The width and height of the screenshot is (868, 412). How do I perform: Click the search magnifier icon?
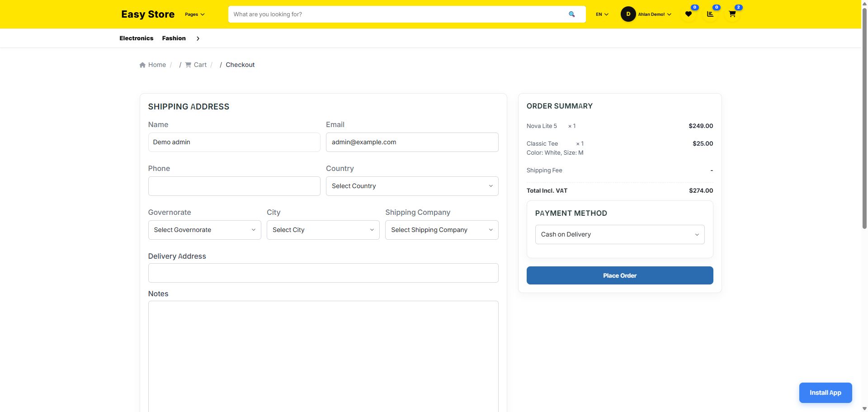[x=571, y=14]
